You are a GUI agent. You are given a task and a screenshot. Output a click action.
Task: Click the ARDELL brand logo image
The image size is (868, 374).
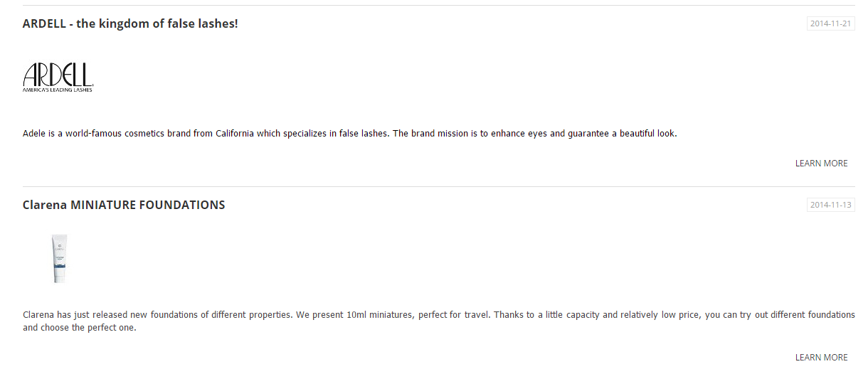[58, 77]
